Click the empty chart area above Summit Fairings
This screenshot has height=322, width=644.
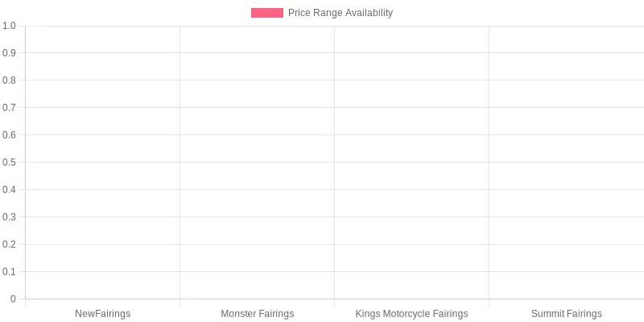567,163
